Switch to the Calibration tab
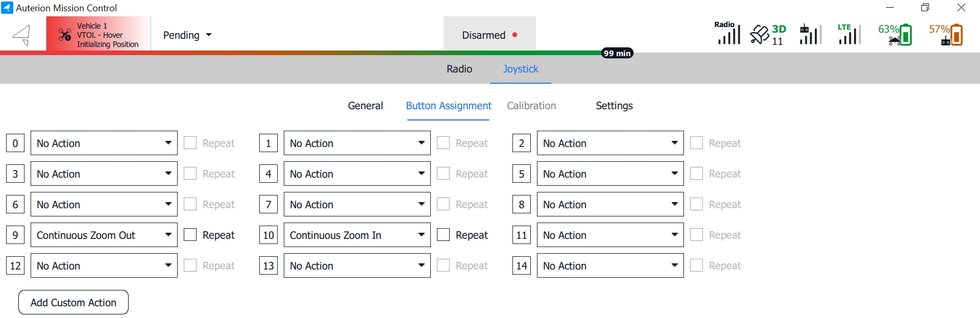The width and height of the screenshot is (980, 318). 531,106
